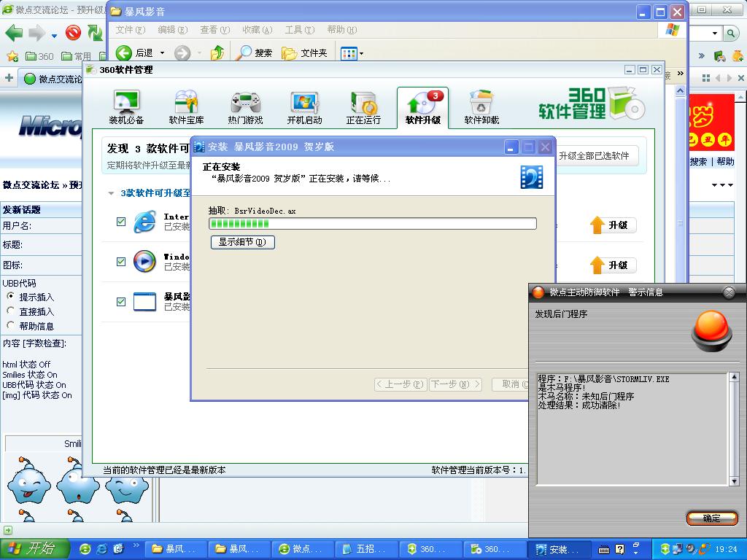This screenshot has width=747, height=560.
Task: Switch to 安装 taskbar item
Action: [560, 549]
